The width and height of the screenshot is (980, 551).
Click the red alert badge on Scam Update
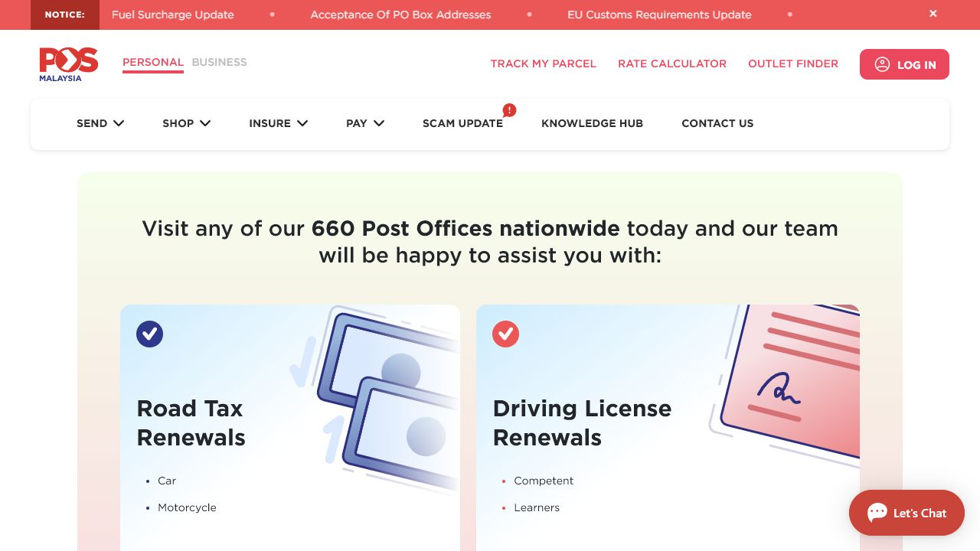(509, 110)
